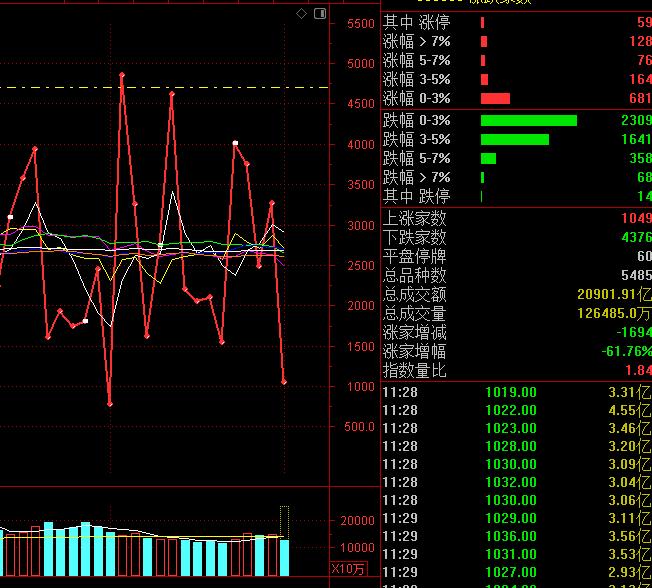
Task: Click the 4376 declining count value
Action: click(x=636, y=237)
